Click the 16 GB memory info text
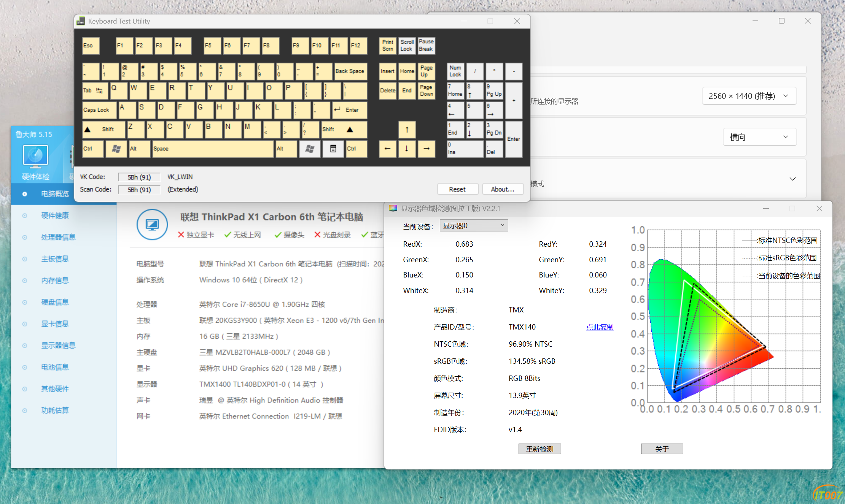 (239, 336)
